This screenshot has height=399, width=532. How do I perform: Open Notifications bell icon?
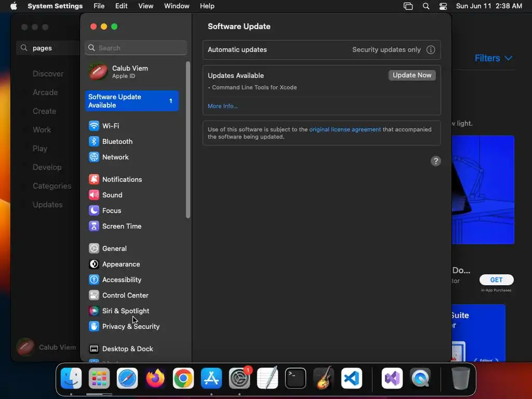94,179
